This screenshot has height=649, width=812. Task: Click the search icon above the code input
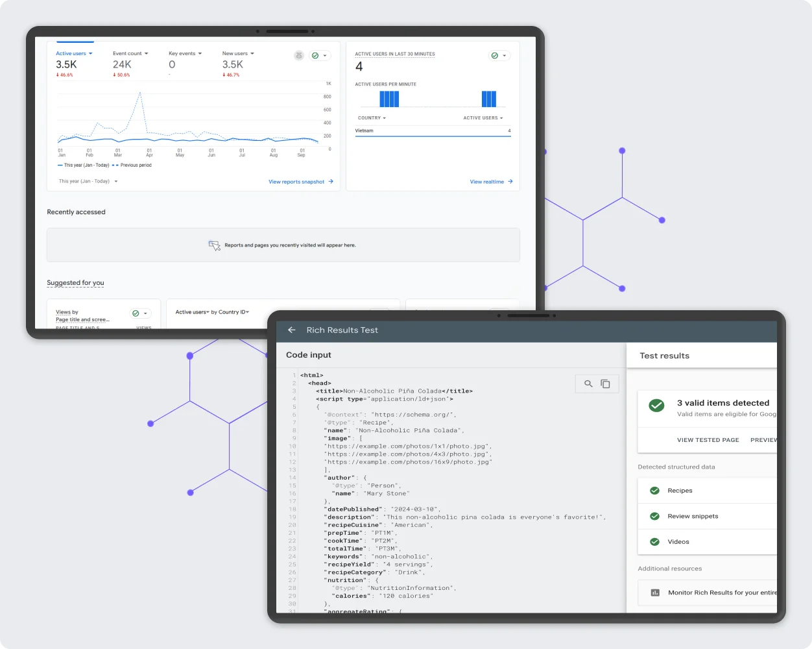(588, 384)
